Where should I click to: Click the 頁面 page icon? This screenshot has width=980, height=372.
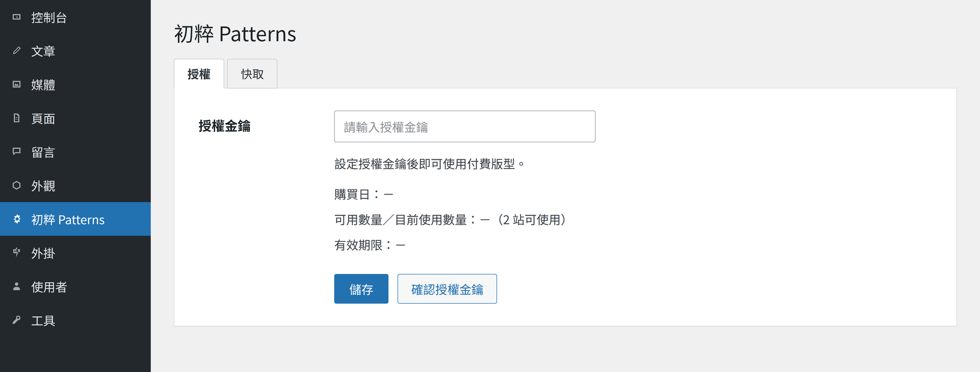click(17, 118)
